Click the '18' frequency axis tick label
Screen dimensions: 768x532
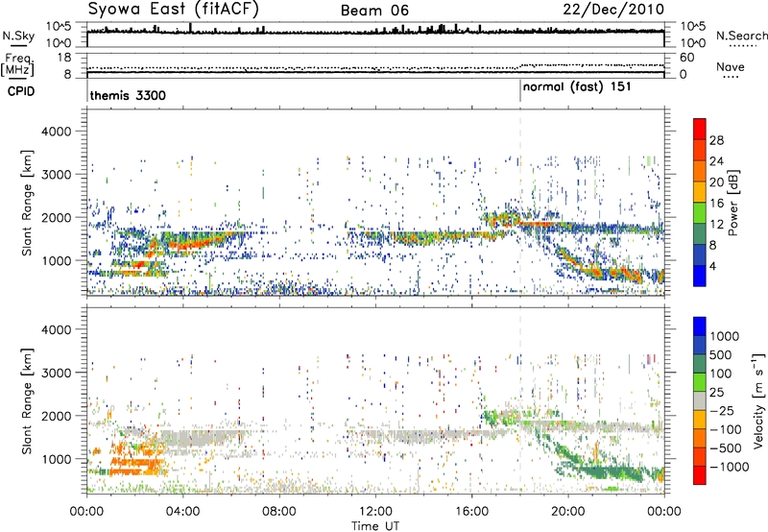[64, 58]
